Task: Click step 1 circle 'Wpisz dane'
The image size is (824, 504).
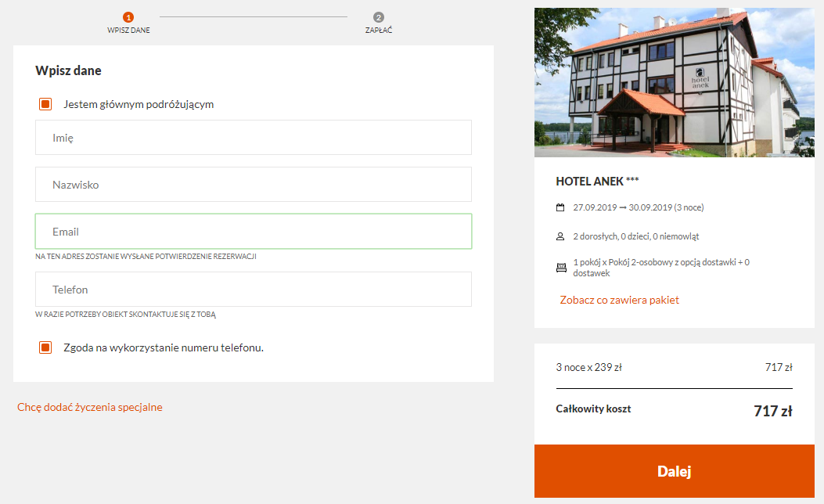Action: coord(128,17)
